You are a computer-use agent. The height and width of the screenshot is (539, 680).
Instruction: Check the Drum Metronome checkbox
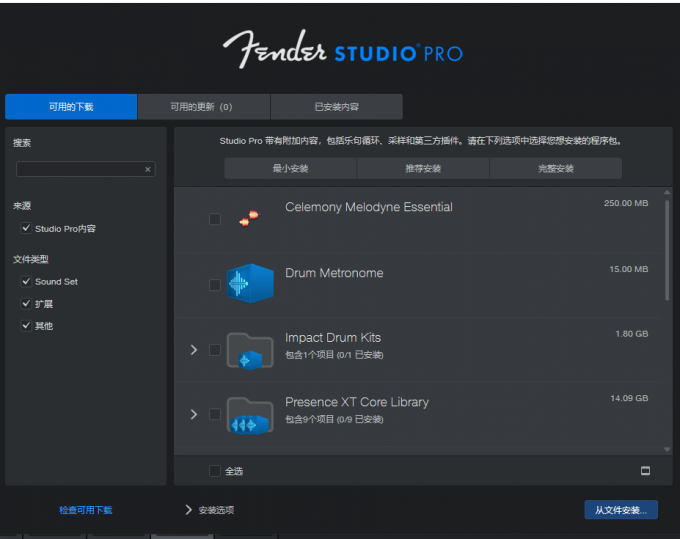pos(215,285)
